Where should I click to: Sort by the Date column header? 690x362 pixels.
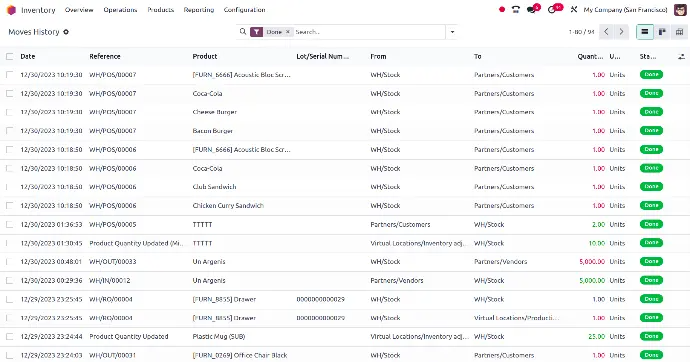pyautogui.click(x=28, y=56)
